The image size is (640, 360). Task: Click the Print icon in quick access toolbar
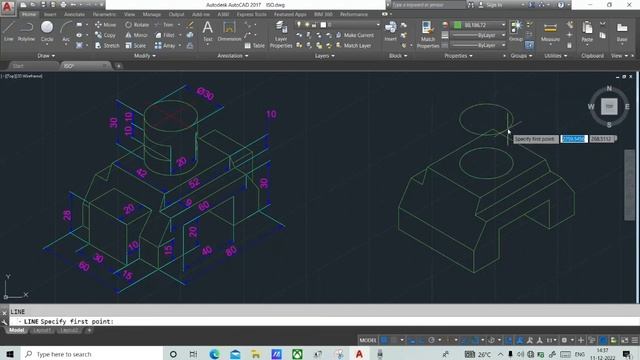[x=63, y=5]
